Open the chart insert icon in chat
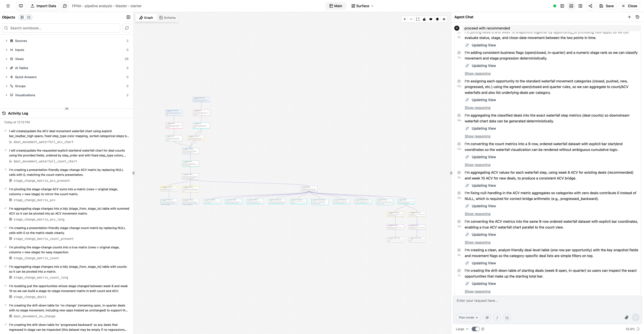The image size is (644, 334). pyautogui.click(x=507, y=317)
